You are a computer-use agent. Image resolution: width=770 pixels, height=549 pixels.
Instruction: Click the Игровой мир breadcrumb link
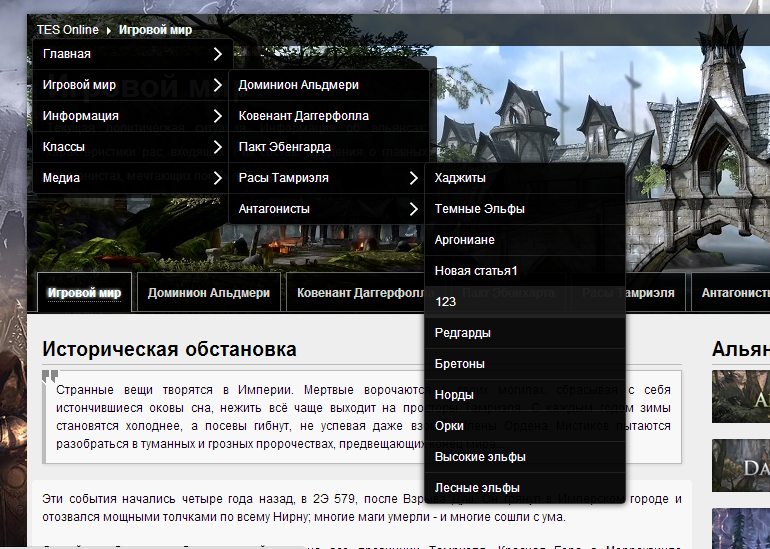155,30
